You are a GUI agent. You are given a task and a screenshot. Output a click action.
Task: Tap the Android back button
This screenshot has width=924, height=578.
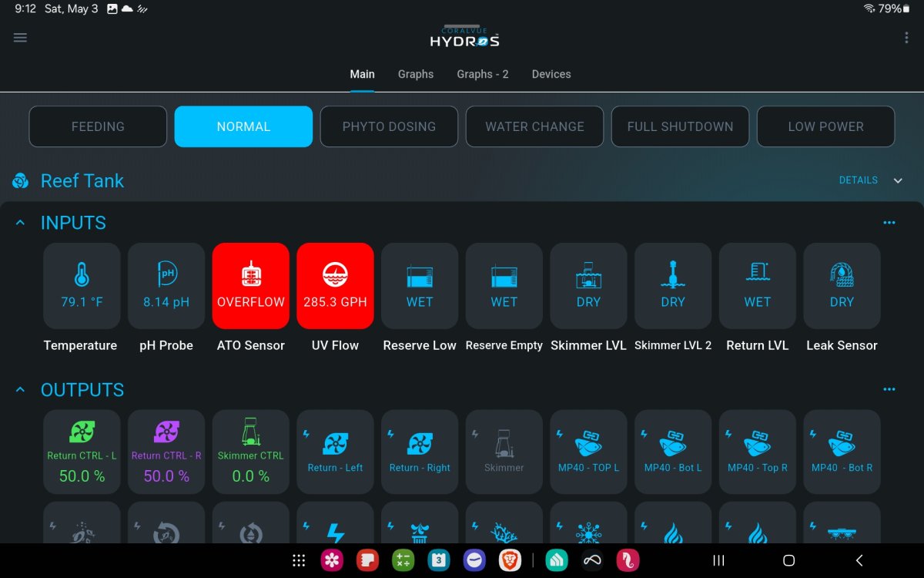[859, 560]
